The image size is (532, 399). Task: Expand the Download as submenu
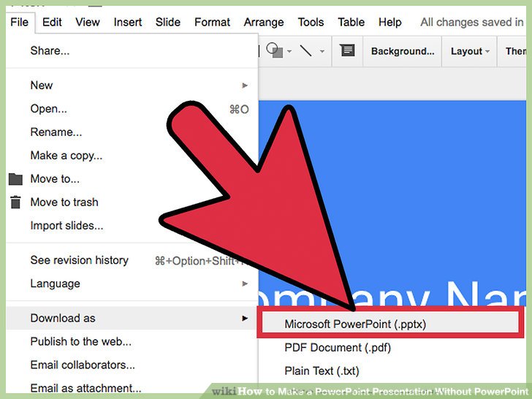pyautogui.click(x=132, y=319)
